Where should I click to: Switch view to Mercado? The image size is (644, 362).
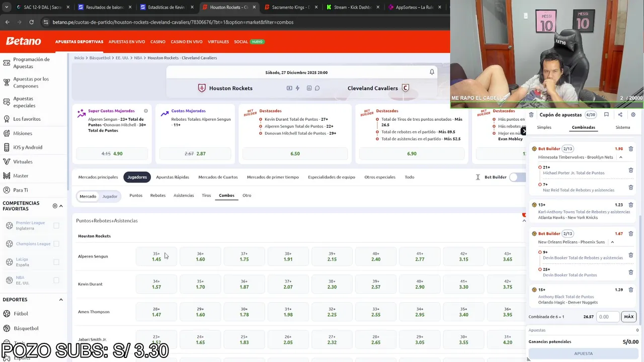tap(88, 196)
